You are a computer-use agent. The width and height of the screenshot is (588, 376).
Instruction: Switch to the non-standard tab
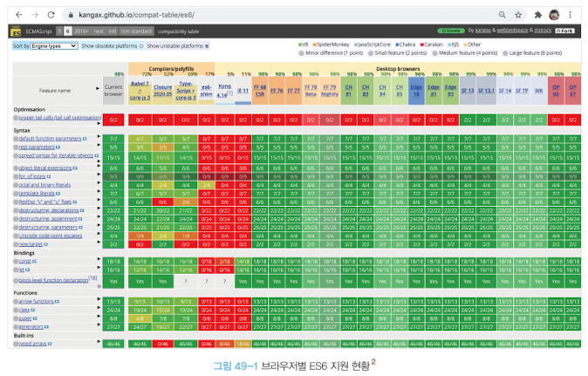pos(136,31)
